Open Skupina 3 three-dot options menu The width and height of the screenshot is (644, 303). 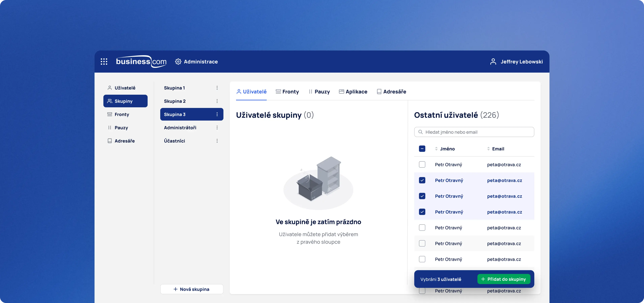[217, 114]
